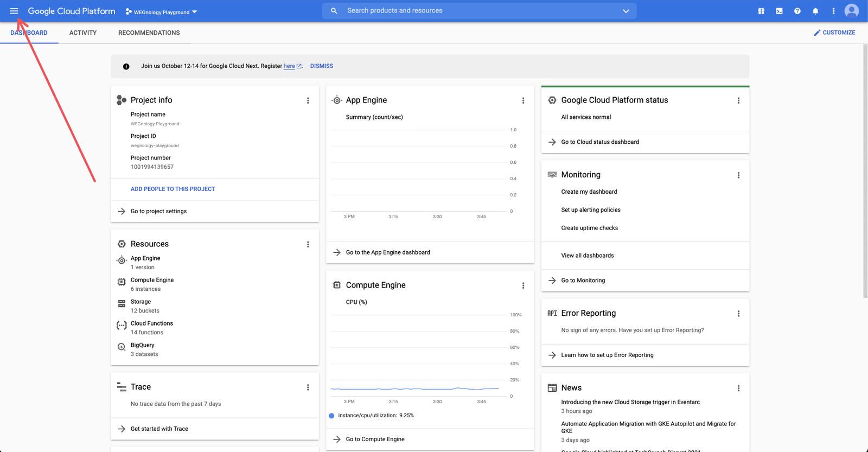The width and height of the screenshot is (868, 452).
Task: Click the info icon in announcement banner
Action: [x=126, y=66]
